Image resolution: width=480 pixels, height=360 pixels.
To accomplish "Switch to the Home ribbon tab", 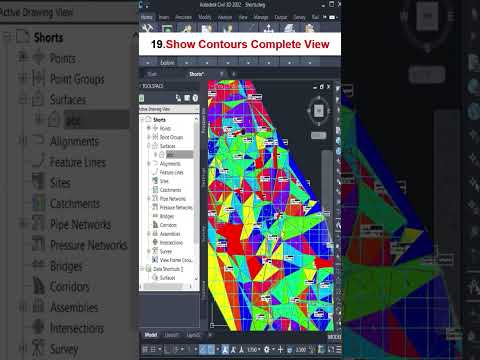I will [146, 17].
